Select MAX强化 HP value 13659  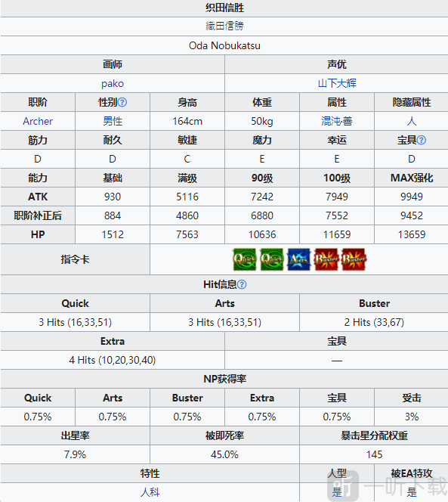pyautogui.click(x=412, y=234)
